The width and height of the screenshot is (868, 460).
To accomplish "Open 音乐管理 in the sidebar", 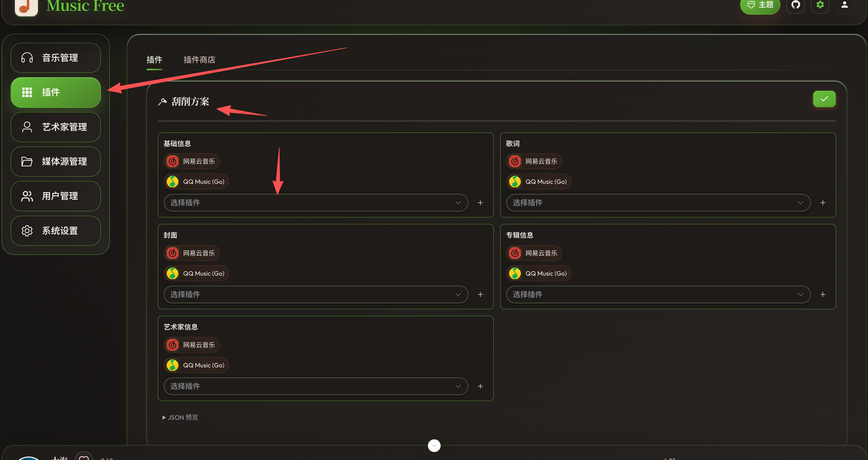I will 55,58.
